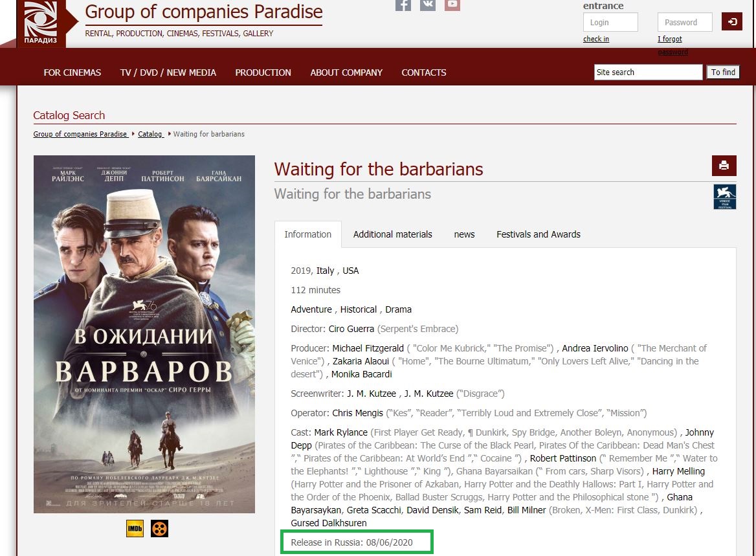Click the Adventure genre link
The width and height of the screenshot is (756, 556).
tap(311, 309)
